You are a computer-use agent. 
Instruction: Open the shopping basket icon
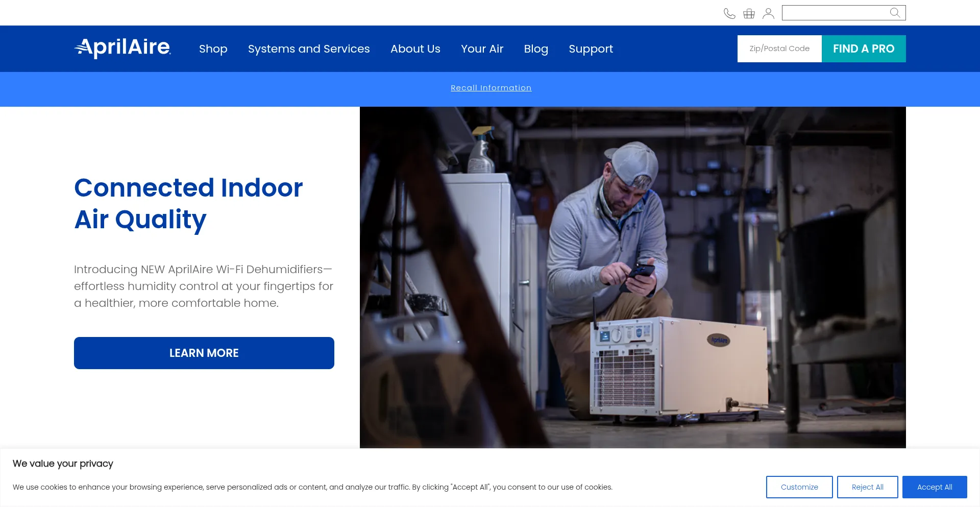coord(749,14)
